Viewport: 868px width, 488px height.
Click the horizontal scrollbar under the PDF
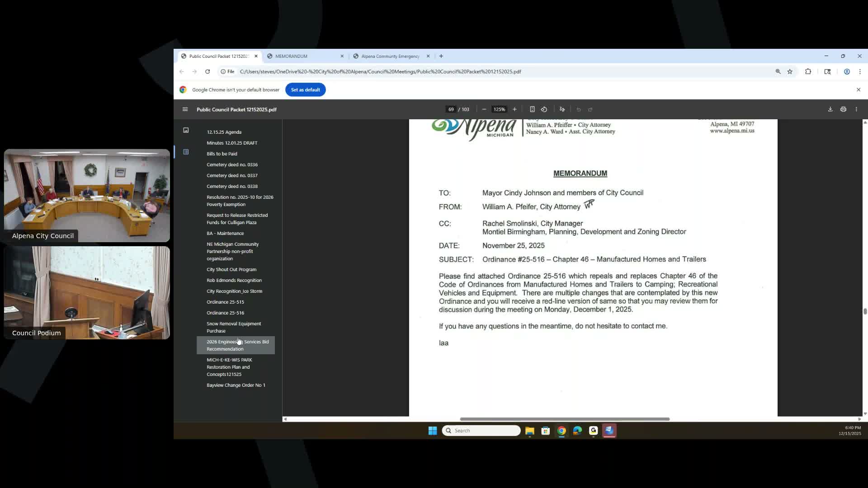click(x=564, y=419)
